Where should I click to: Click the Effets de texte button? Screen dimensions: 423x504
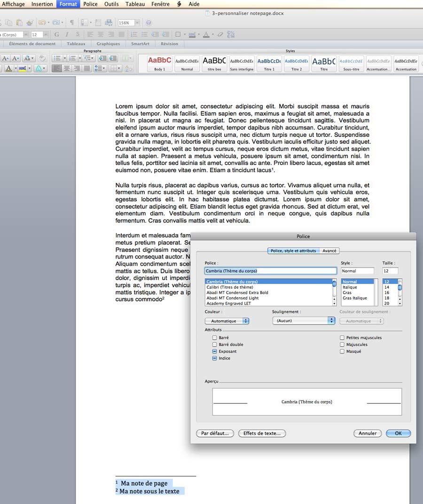pyautogui.click(x=262, y=433)
